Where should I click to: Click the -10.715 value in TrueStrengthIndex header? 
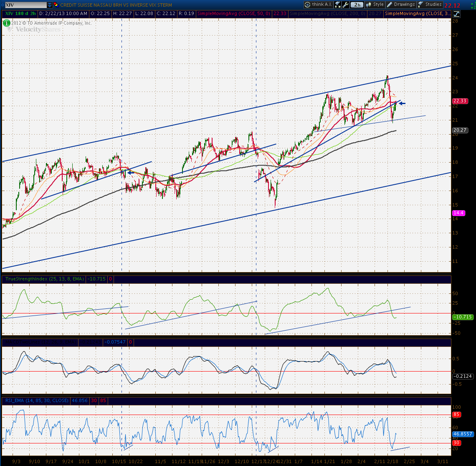click(x=96, y=279)
